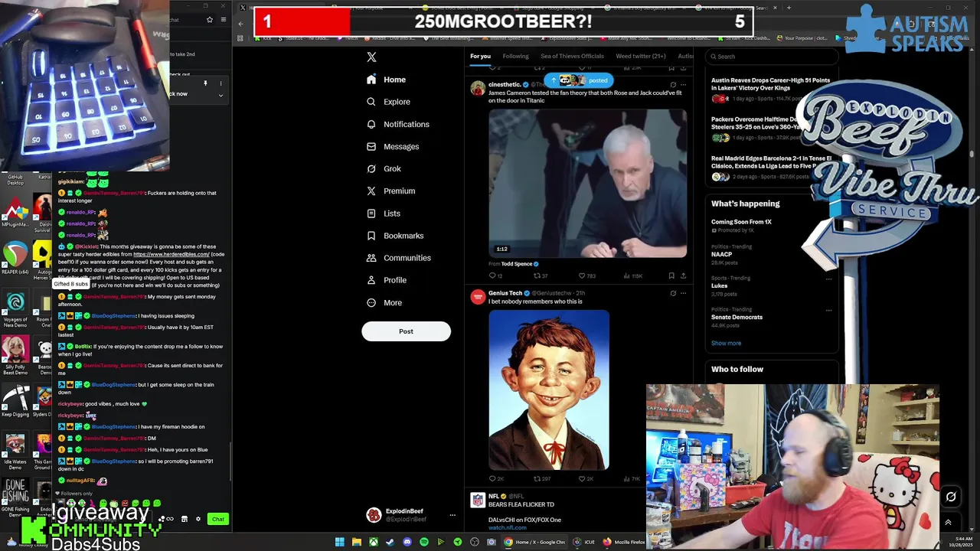Viewport: 980px width, 551px height.
Task: Expand More options in X sidebar
Action: point(384,302)
